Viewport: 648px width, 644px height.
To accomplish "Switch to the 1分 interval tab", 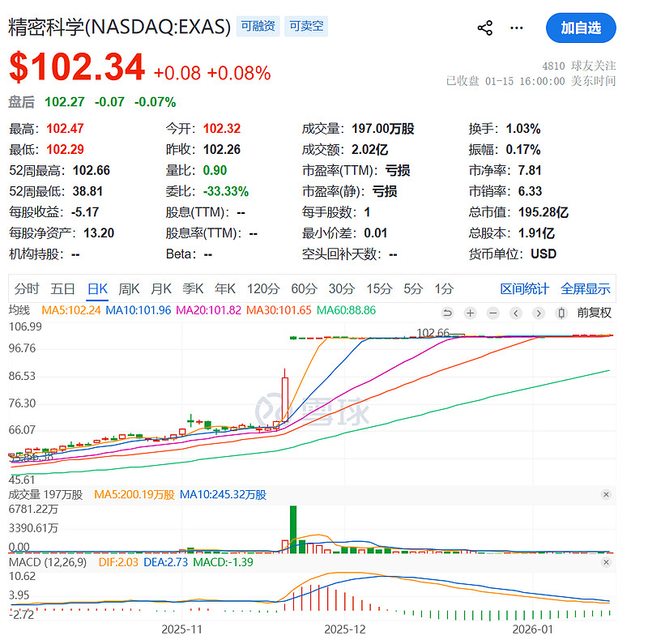I will click(444, 288).
